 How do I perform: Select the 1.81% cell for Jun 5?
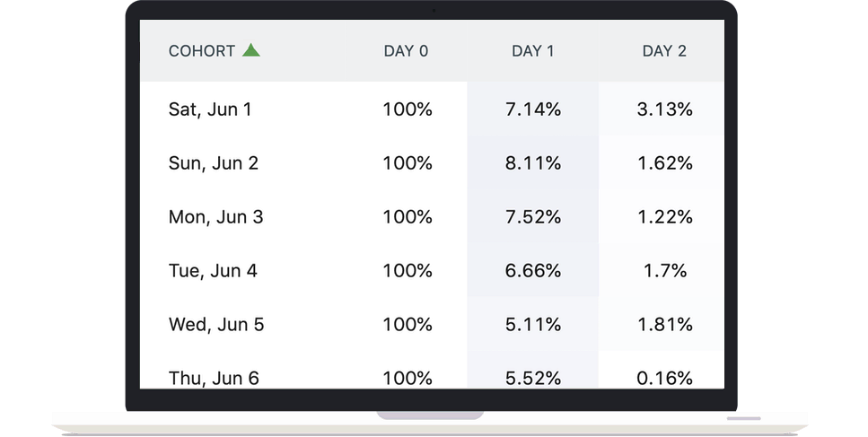664,325
